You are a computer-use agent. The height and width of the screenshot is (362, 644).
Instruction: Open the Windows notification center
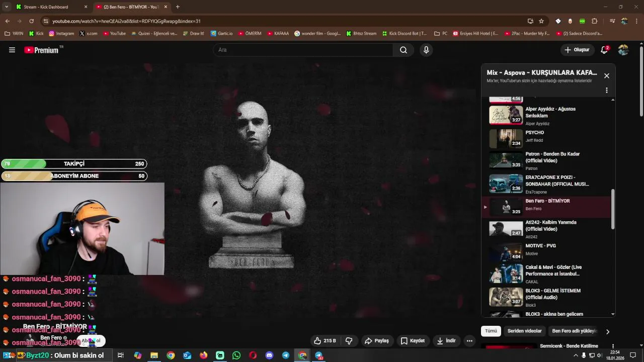pyautogui.click(x=633, y=355)
